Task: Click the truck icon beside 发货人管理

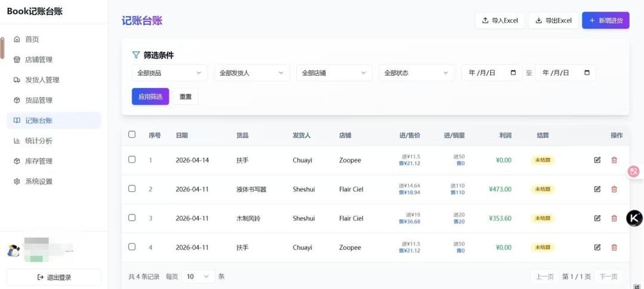Action: click(x=17, y=80)
